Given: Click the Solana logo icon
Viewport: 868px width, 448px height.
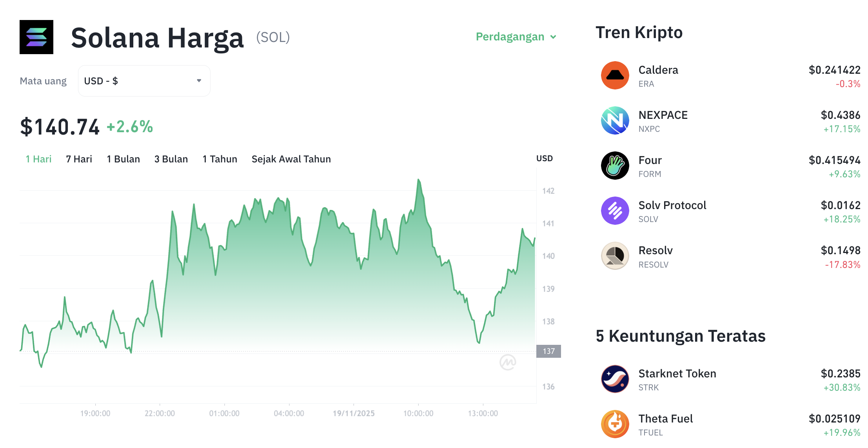Looking at the screenshot, I should tap(36, 37).
